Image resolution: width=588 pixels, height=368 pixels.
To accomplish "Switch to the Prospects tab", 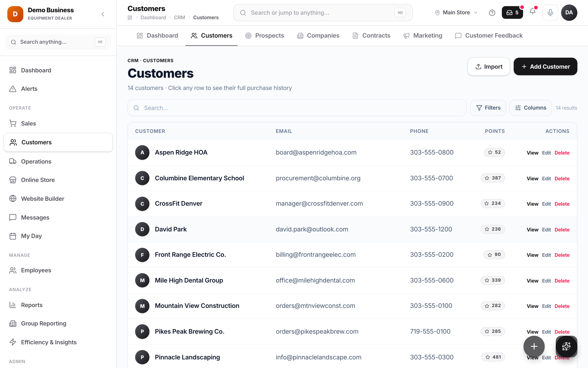I will (x=264, y=36).
